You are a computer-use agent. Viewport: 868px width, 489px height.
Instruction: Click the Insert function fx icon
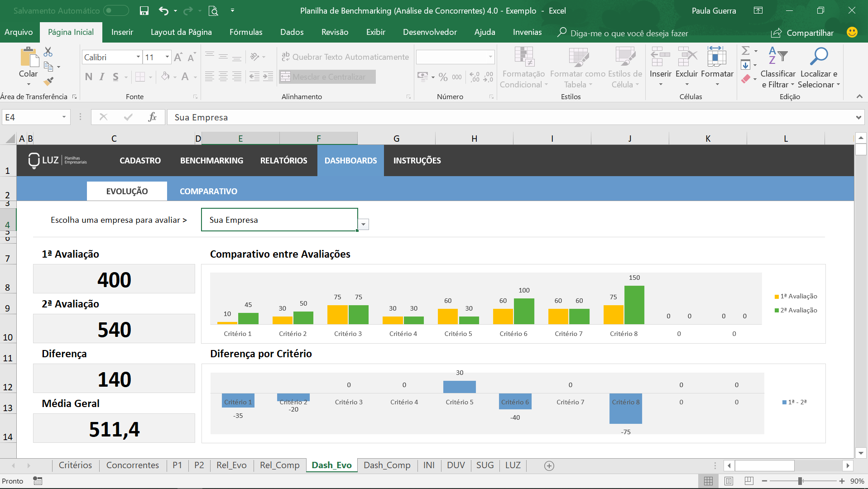tap(153, 117)
